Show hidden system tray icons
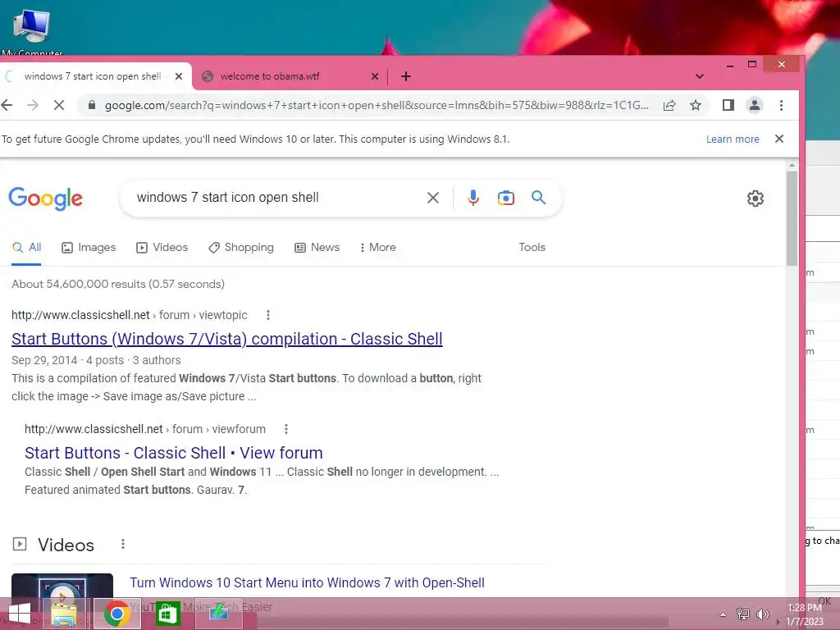The width and height of the screenshot is (840, 630). [x=723, y=614]
